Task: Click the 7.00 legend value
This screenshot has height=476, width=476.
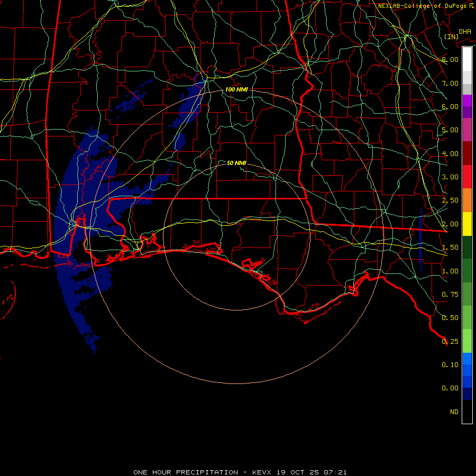Action: tap(450, 83)
